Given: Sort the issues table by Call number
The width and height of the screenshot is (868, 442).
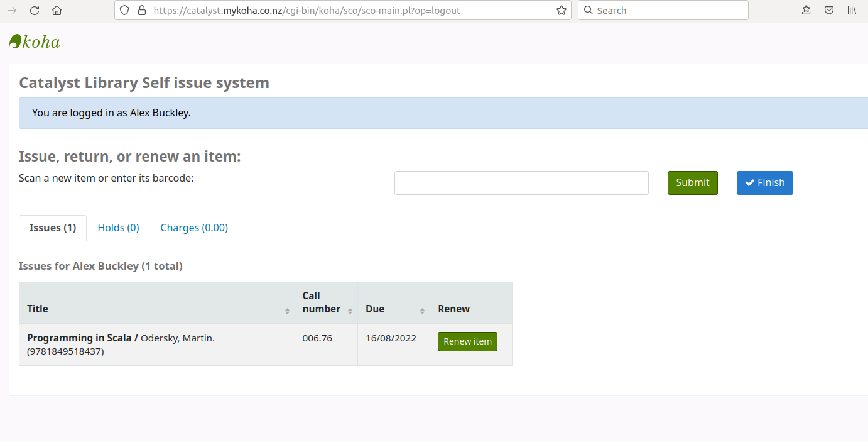Looking at the screenshot, I should click(326, 302).
